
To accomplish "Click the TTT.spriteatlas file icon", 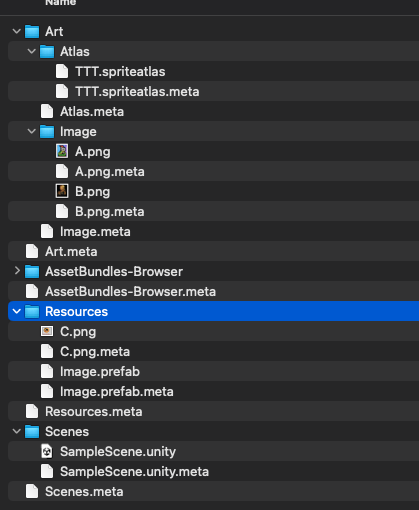I will click(x=62, y=71).
